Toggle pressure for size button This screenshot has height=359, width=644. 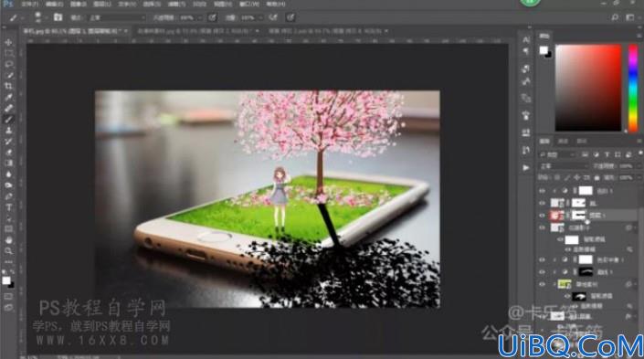(x=290, y=17)
